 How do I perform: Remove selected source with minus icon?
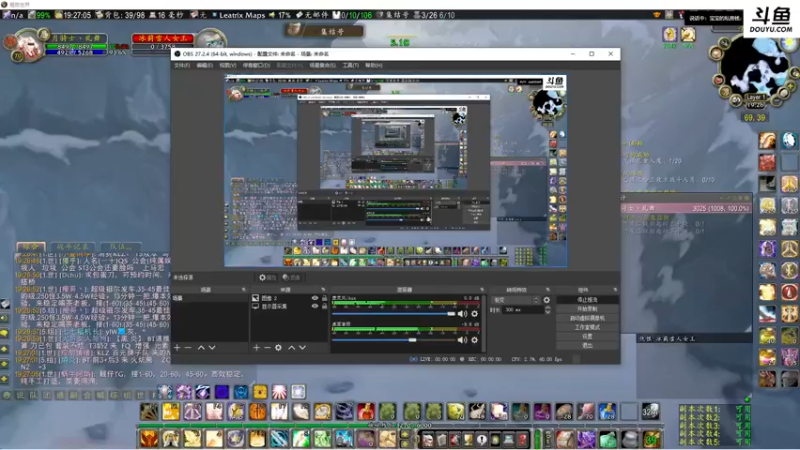(267, 347)
